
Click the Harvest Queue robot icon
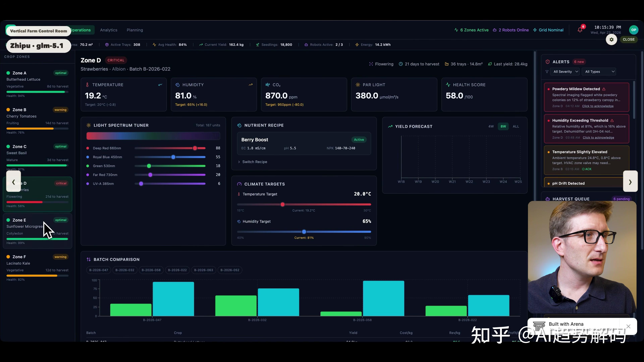tap(548, 199)
